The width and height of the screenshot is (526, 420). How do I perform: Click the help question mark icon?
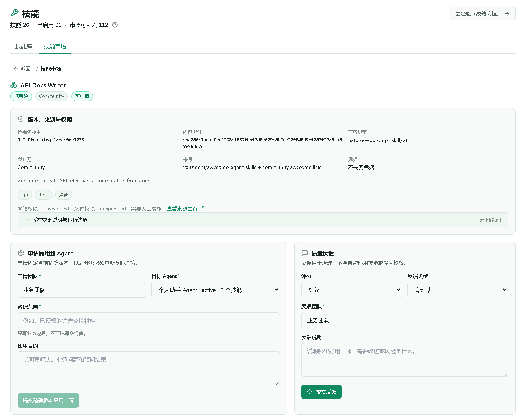[115, 25]
